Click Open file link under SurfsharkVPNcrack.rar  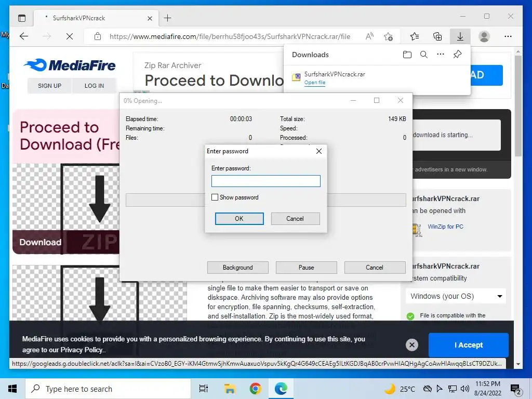[x=314, y=83]
